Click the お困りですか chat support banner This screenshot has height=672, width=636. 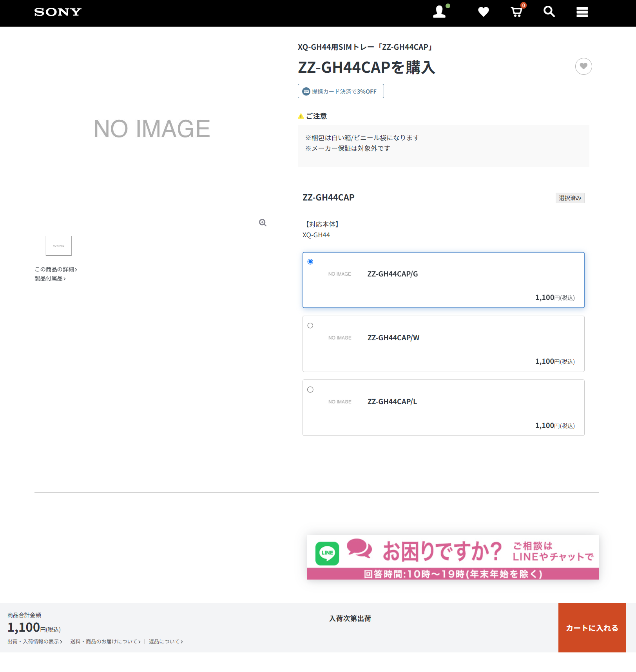click(453, 557)
